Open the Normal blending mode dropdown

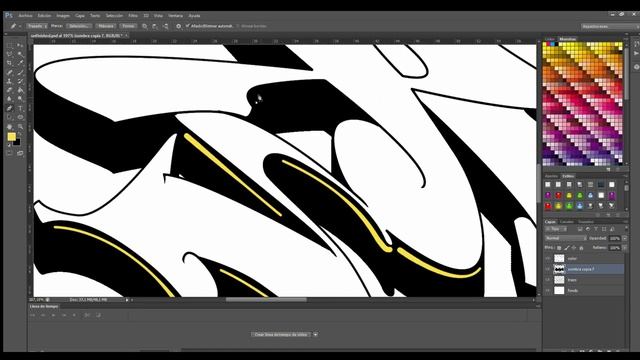pos(566,238)
